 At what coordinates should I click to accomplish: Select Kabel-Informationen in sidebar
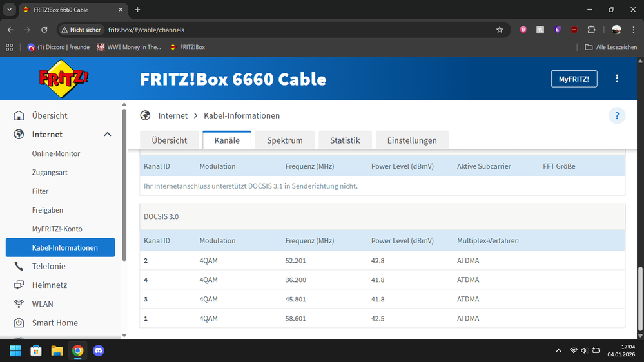[x=61, y=247]
